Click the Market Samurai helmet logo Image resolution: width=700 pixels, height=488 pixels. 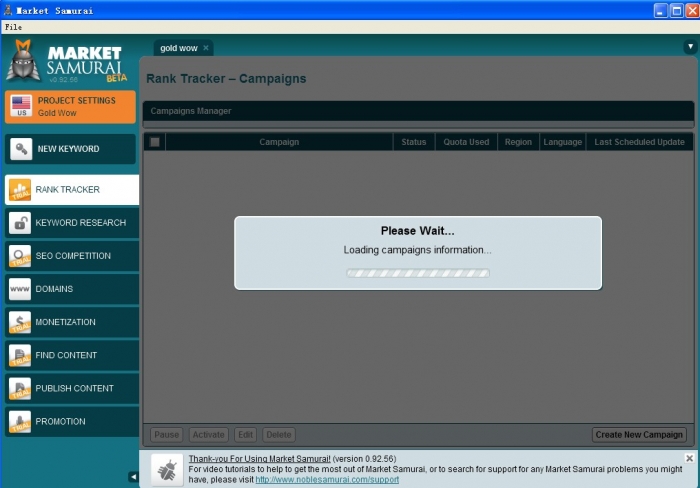[x=23, y=60]
